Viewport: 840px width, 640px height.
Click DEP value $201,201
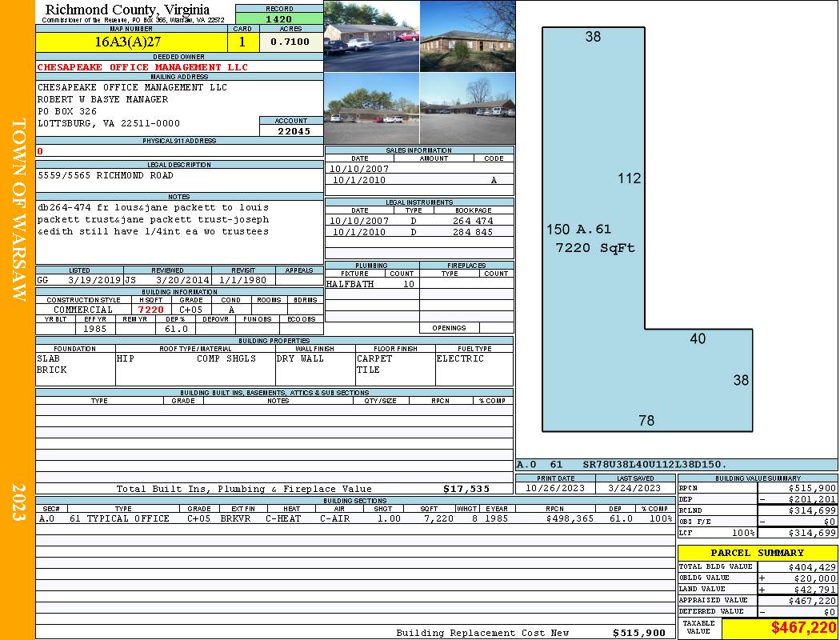click(x=812, y=499)
